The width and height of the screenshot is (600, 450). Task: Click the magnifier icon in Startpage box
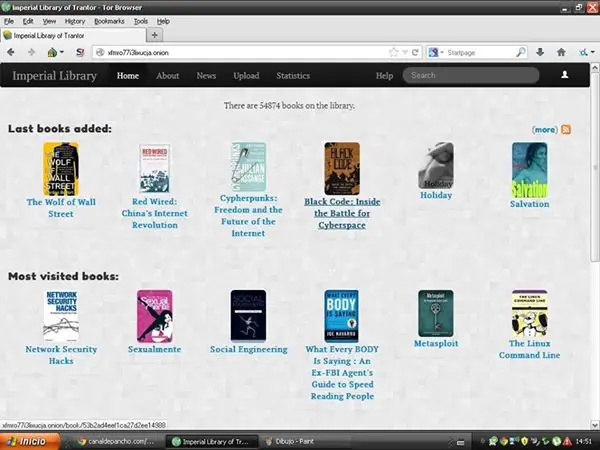pyautogui.click(x=520, y=52)
